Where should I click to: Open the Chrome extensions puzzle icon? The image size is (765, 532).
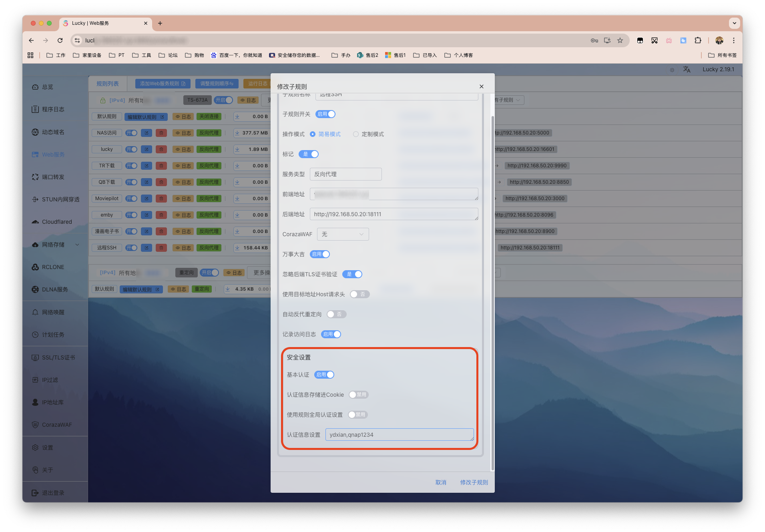pyautogui.click(x=698, y=40)
